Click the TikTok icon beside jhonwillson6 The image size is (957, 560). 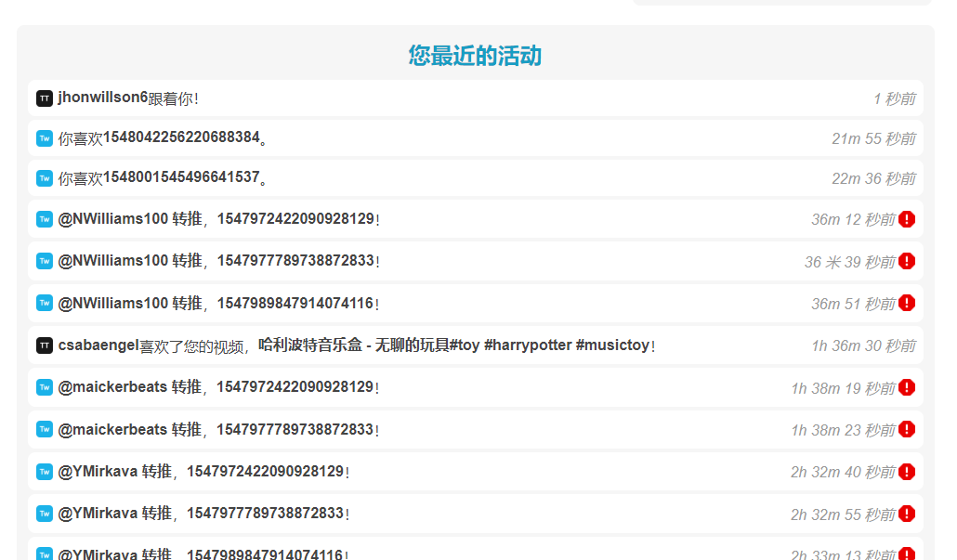click(44, 98)
